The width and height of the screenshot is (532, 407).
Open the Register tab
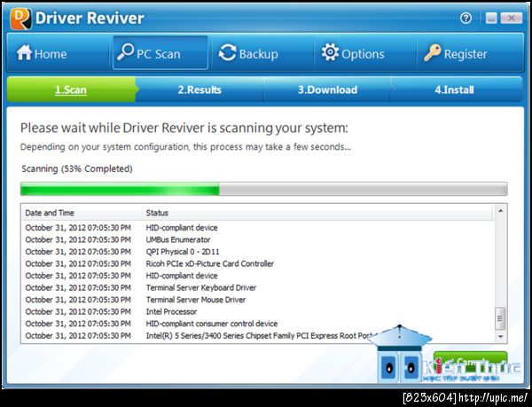click(470, 53)
